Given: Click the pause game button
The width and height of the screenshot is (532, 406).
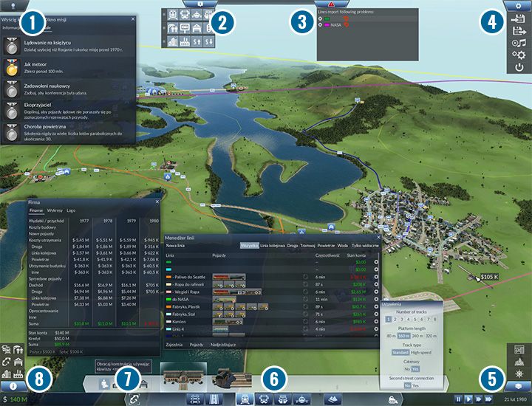Looking at the screenshot, I should tap(459, 399).
